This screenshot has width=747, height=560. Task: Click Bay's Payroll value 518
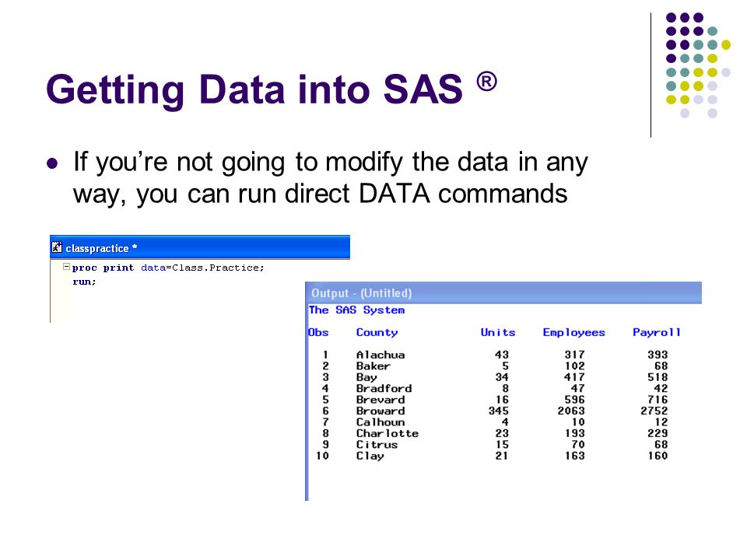click(658, 378)
